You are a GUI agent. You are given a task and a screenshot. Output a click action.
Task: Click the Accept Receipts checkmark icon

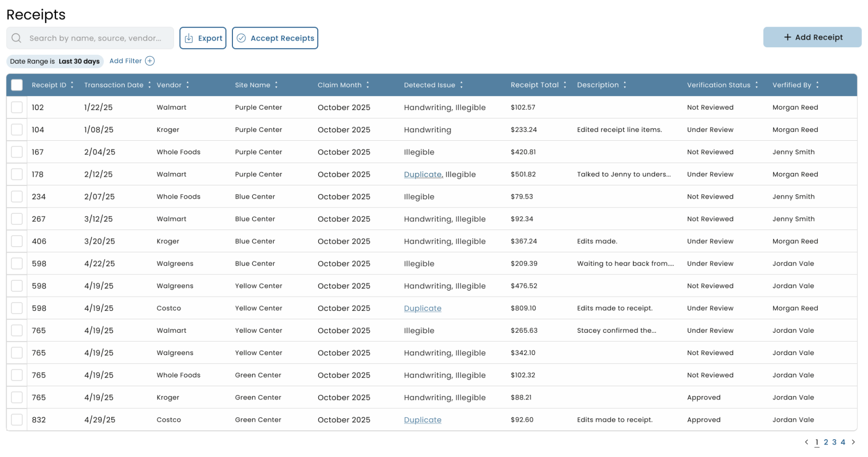tap(241, 38)
